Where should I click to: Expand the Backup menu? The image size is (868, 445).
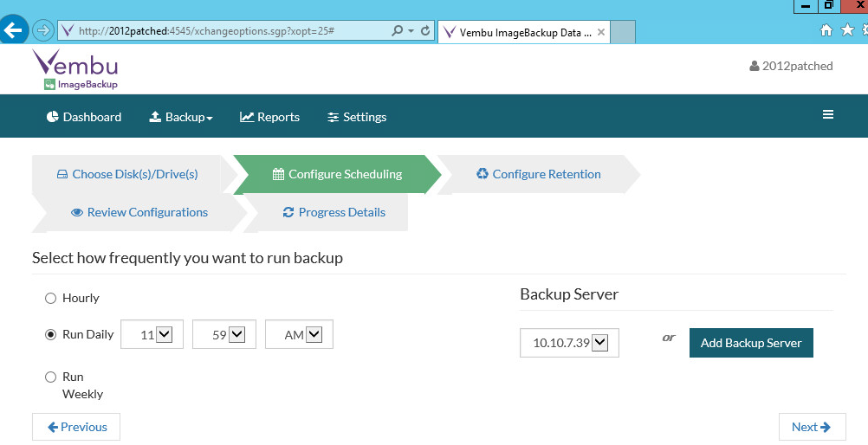point(181,117)
